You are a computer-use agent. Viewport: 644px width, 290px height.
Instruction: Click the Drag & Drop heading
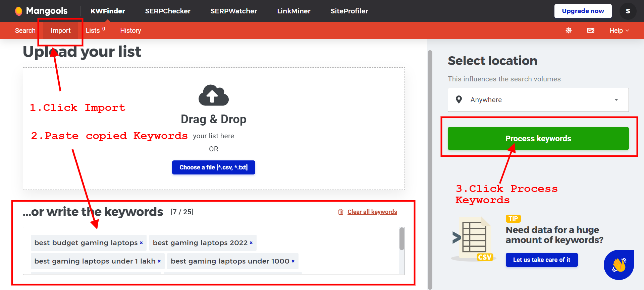tap(214, 119)
